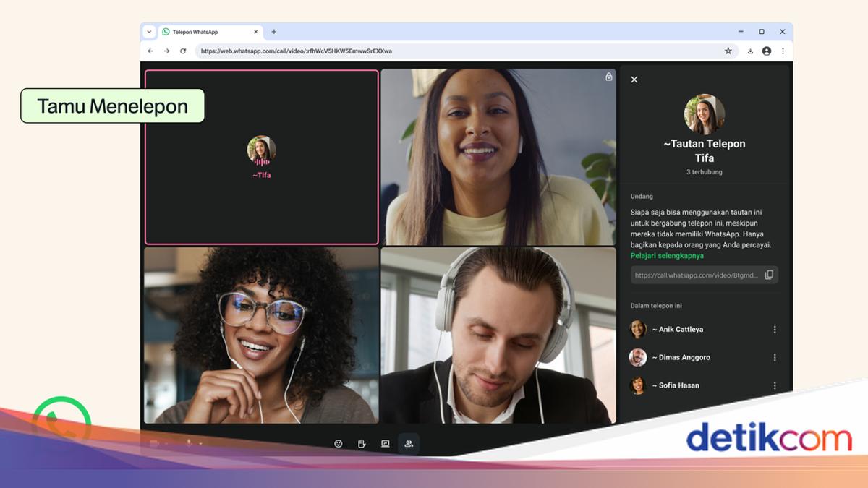
Task: Open options for Dimas Anggoro
Action: 775,358
